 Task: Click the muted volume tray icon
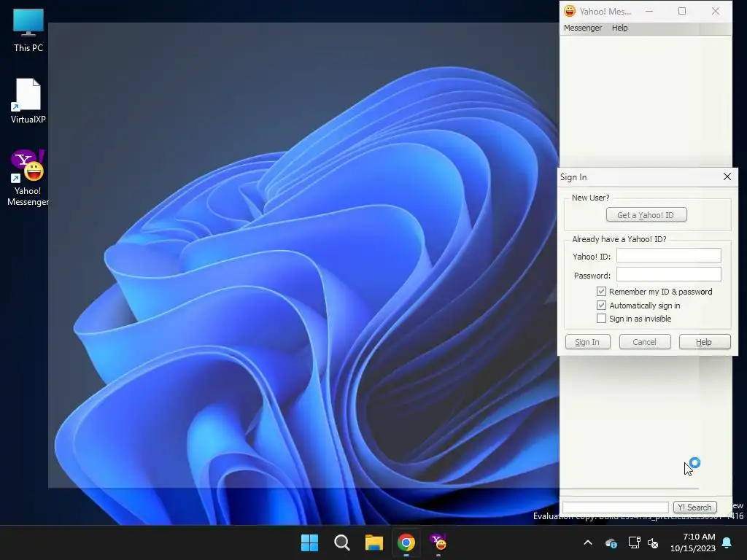point(653,542)
